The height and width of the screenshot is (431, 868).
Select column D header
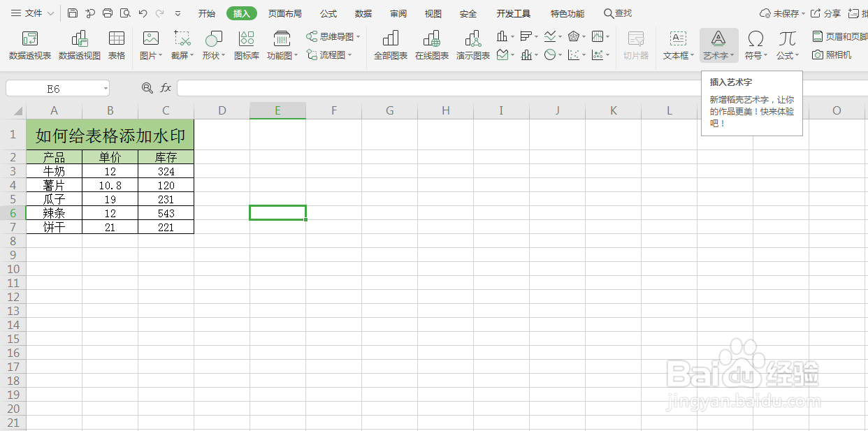point(222,110)
